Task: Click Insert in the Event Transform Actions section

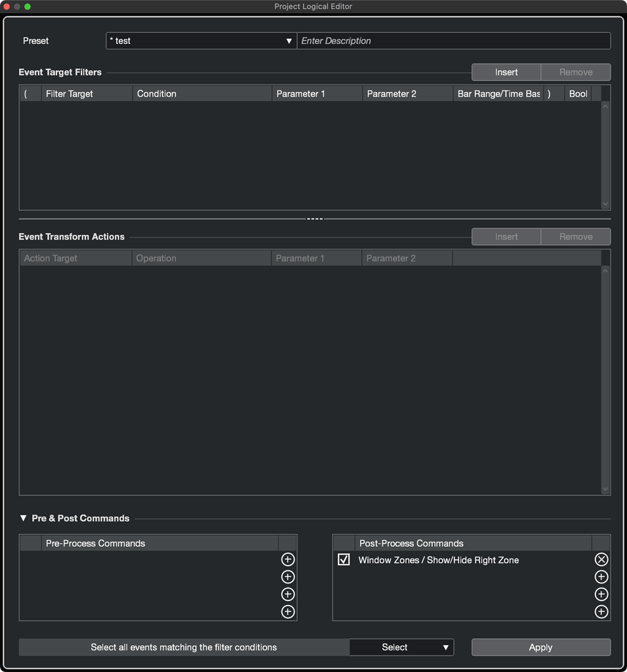Action: point(506,236)
